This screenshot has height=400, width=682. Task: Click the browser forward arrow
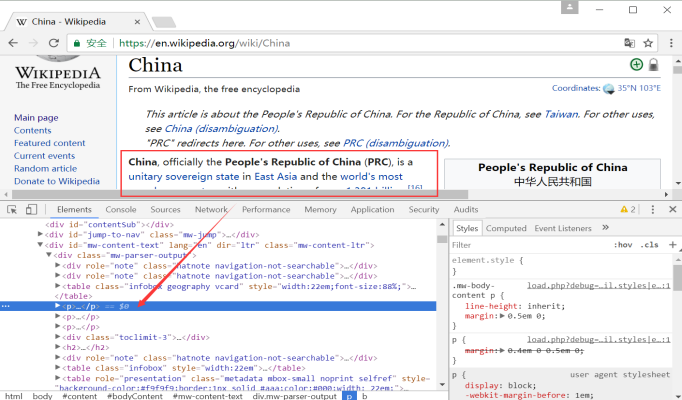[x=33, y=43]
